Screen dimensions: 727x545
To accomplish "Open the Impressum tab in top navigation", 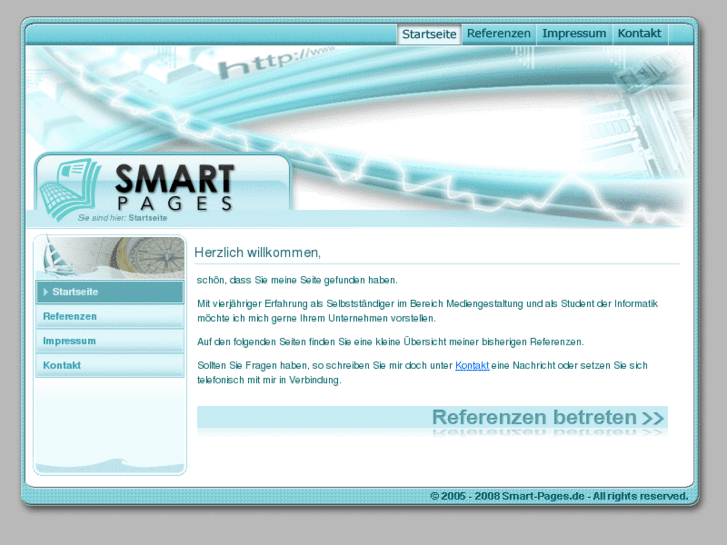I will coord(574,34).
